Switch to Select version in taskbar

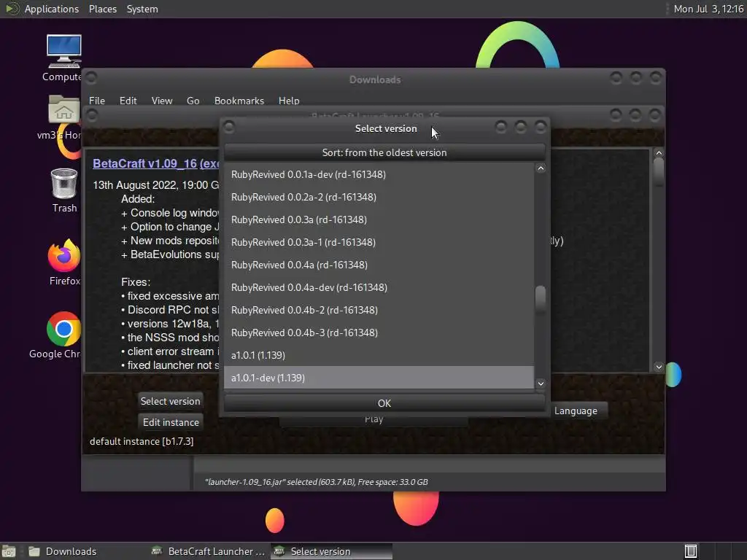click(x=332, y=551)
